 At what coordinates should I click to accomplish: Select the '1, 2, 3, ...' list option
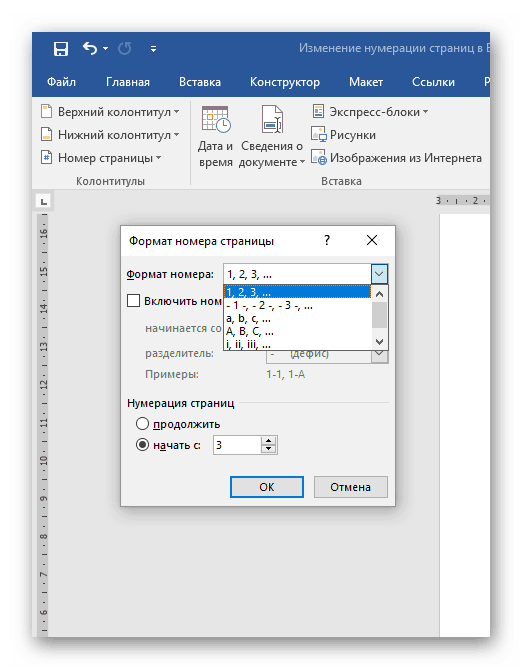(297, 292)
